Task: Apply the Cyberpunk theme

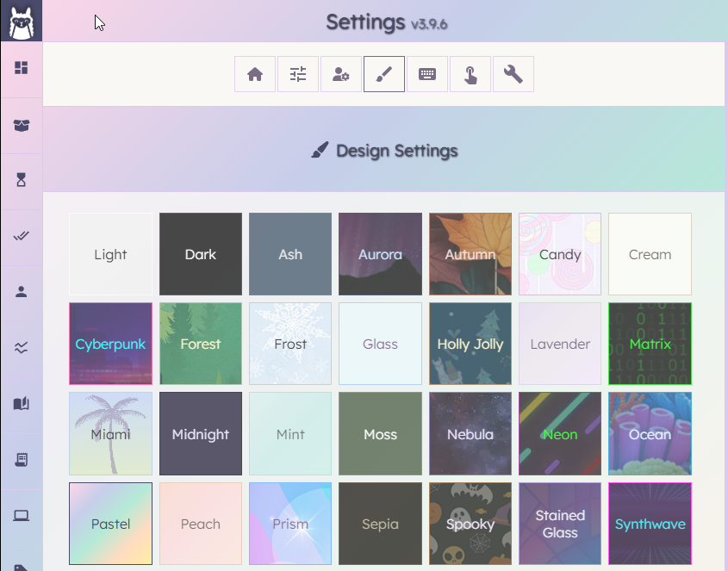Action: point(110,344)
